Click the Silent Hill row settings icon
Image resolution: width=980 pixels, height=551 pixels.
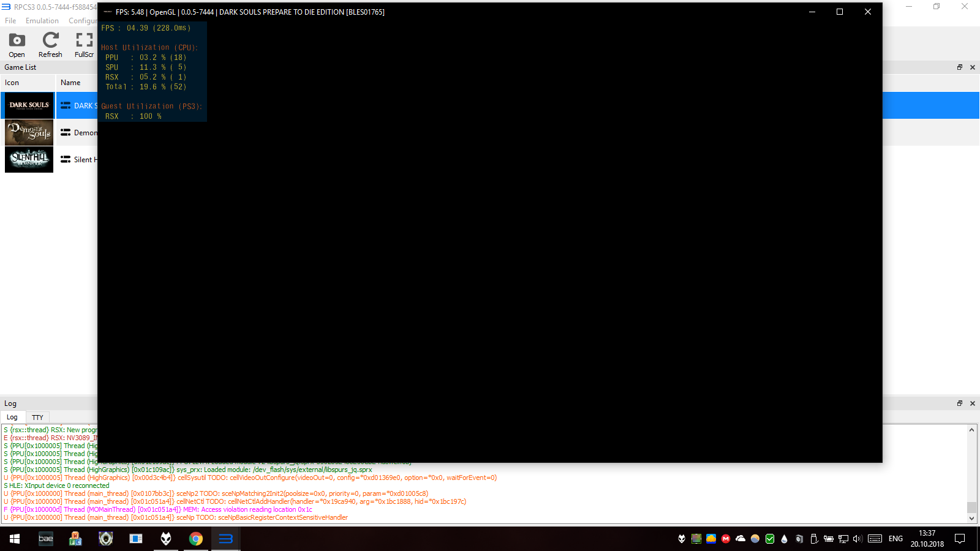66,159
